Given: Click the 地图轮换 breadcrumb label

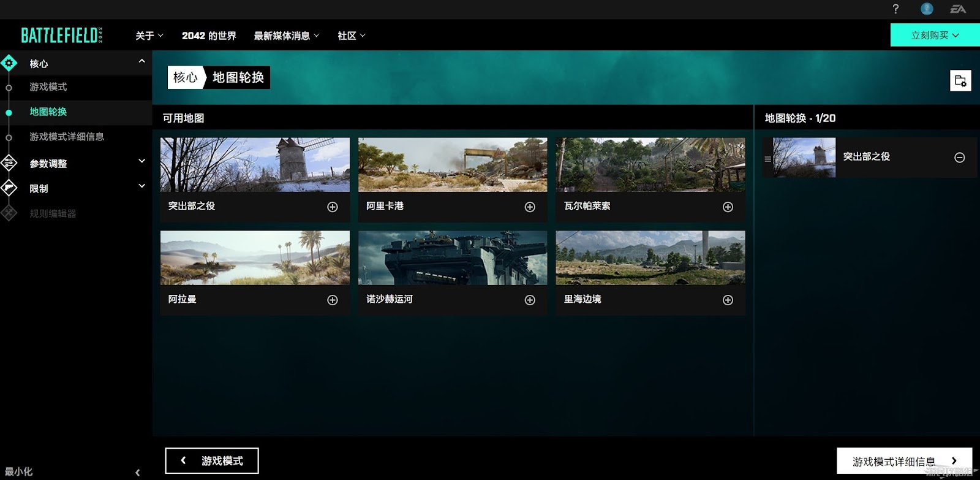Looking at the screenshot, I should (x=238, y=77).
